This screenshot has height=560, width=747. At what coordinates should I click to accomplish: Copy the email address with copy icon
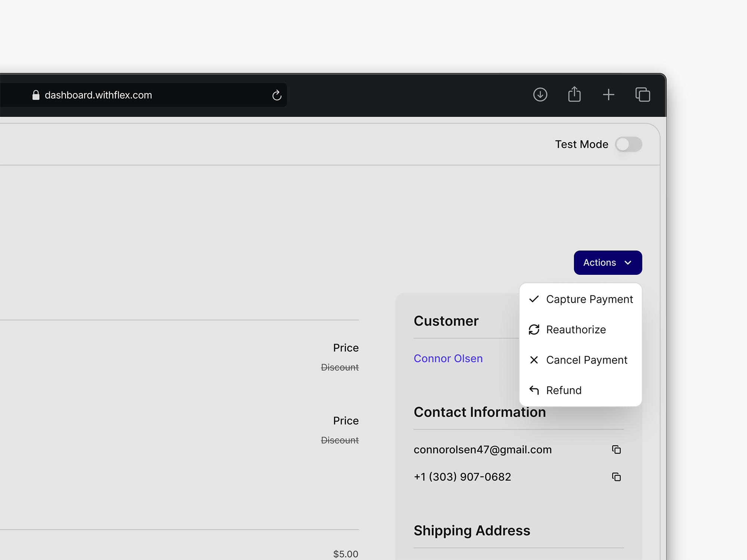tap(616, 449)
